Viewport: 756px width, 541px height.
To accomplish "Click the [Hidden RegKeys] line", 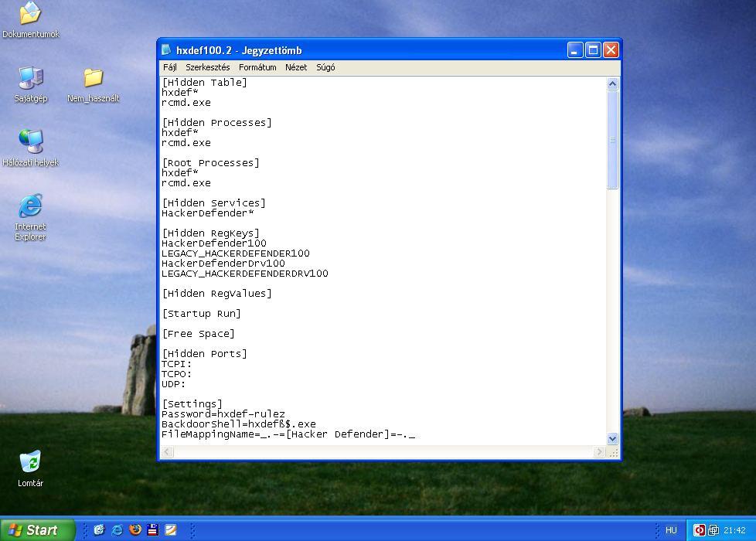I will pyautogui.click(x=211, y=233).
